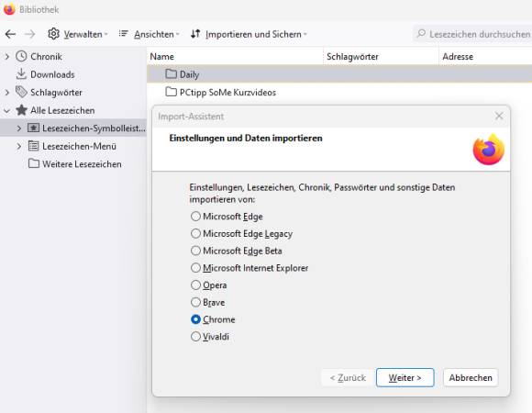Click the Alle Lesezeichen star icon

point(21,109)
